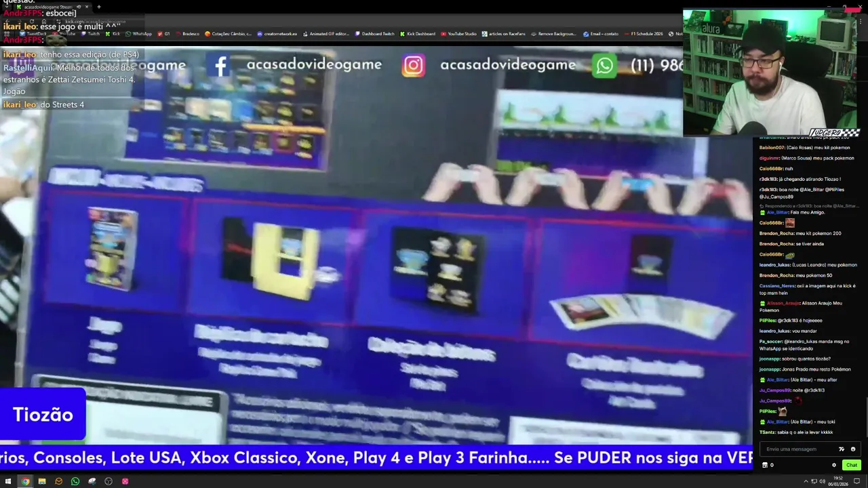Open the Windows notification center
The height and width of the screenshot is (488, 868).
click(x=856, y=481)
